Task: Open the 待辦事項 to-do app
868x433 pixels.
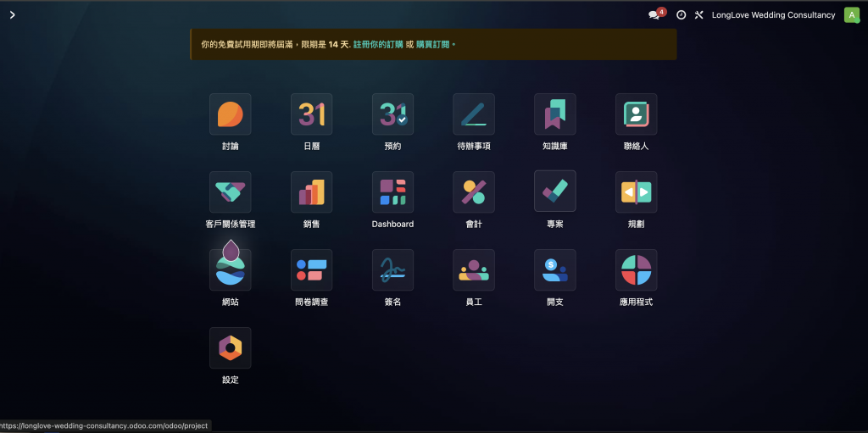Action: click(474, 114)
